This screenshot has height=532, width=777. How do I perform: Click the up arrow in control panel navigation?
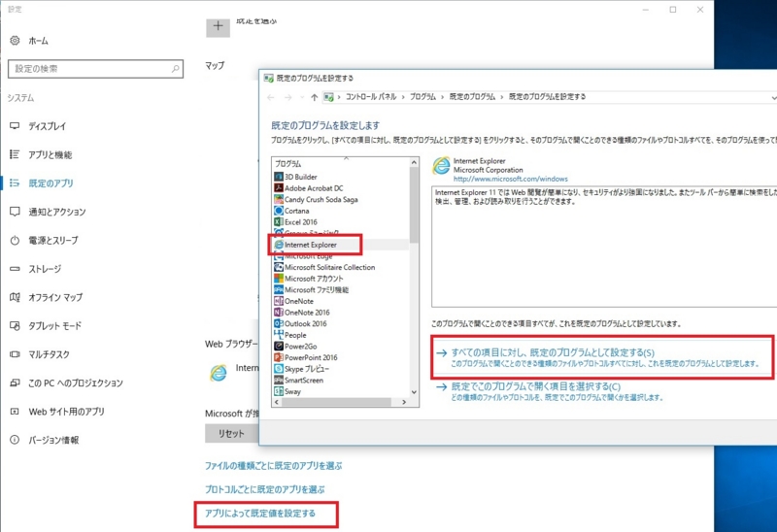coord(314,97)
